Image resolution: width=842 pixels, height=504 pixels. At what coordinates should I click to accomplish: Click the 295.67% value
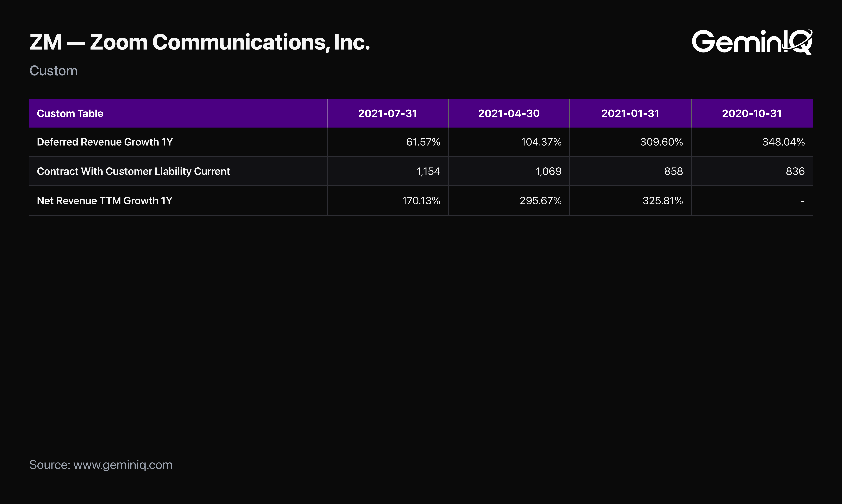541,201
